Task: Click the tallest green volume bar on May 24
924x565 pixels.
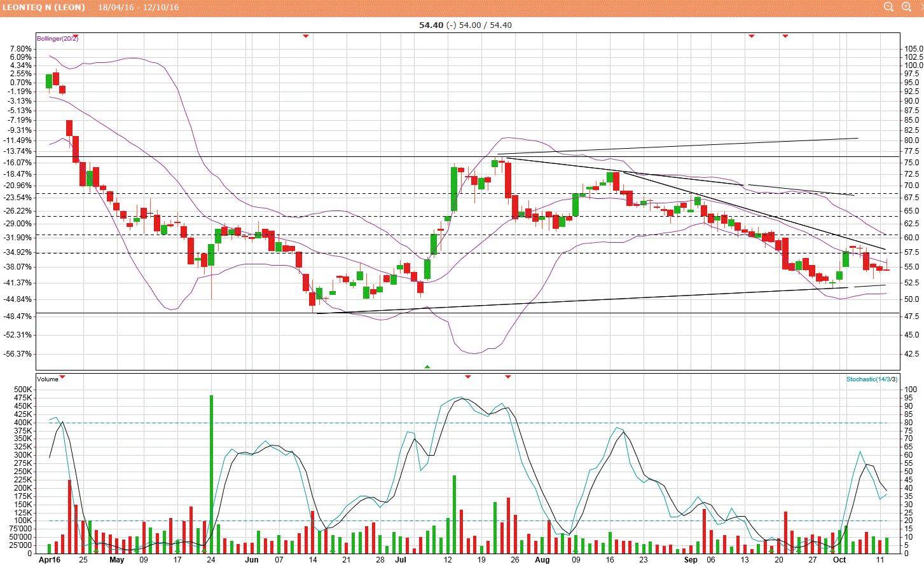Action: click(211, 474)
